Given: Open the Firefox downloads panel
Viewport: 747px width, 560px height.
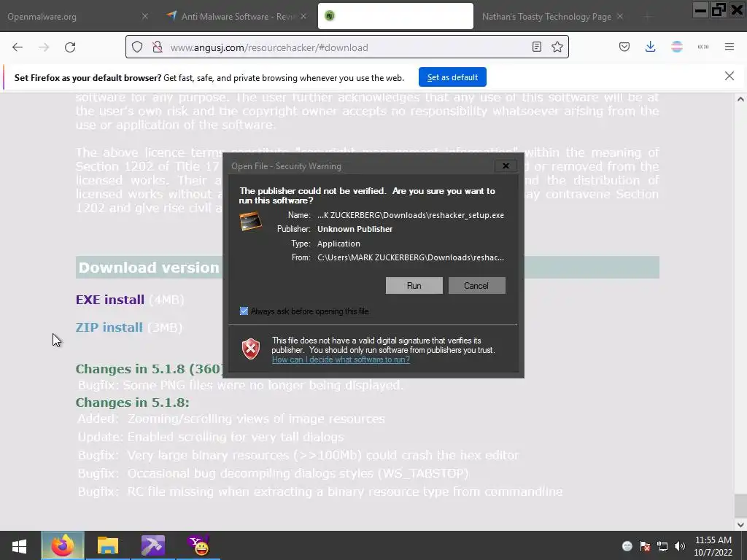Looking at the screenshot, I should pyautogui.click(x=650, y=47).
